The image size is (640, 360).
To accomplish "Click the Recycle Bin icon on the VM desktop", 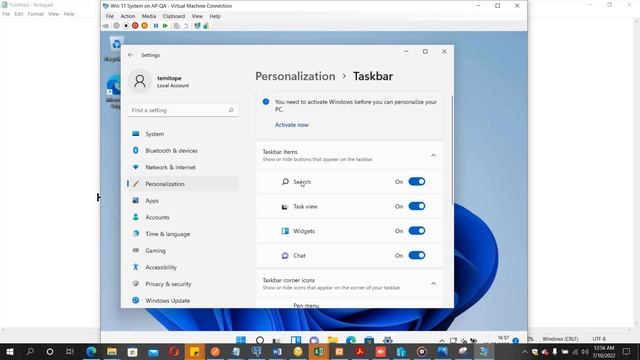I will tap(116, 44).
